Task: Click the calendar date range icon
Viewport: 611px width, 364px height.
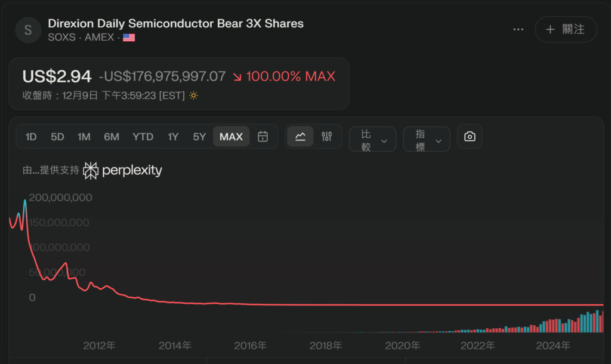Action: pos(263,137)
